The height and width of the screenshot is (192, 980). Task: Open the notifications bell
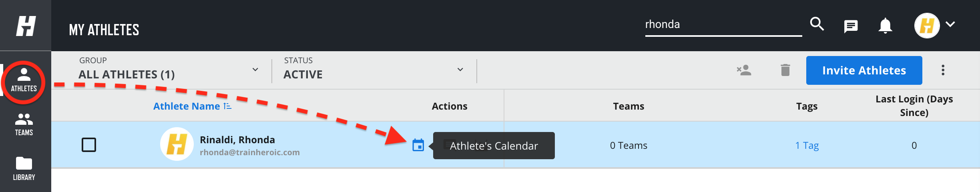point(885,26)
